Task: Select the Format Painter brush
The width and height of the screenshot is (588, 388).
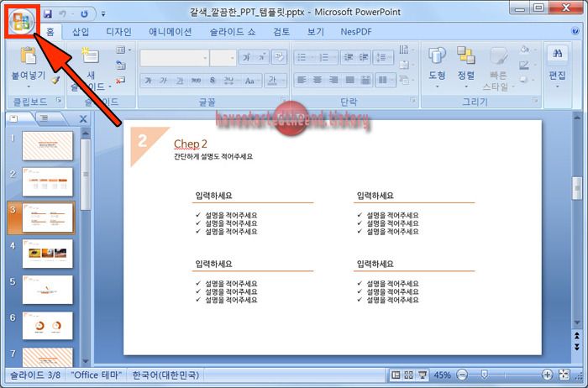Action: (x=55, y=80)
